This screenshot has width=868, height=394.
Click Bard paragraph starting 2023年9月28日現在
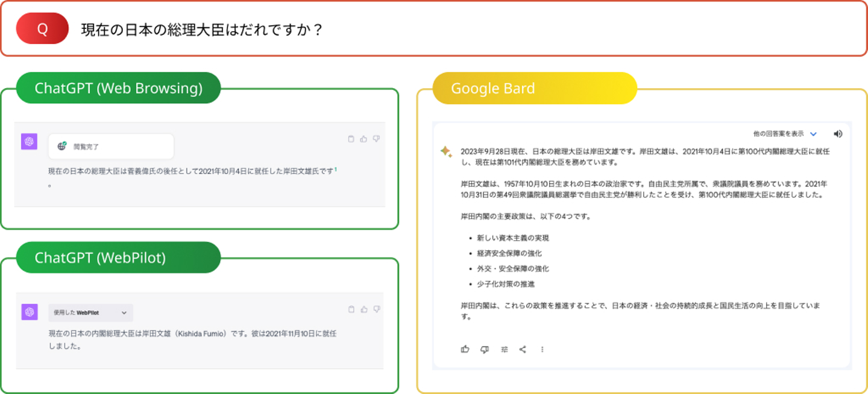[x=645, y=157]
